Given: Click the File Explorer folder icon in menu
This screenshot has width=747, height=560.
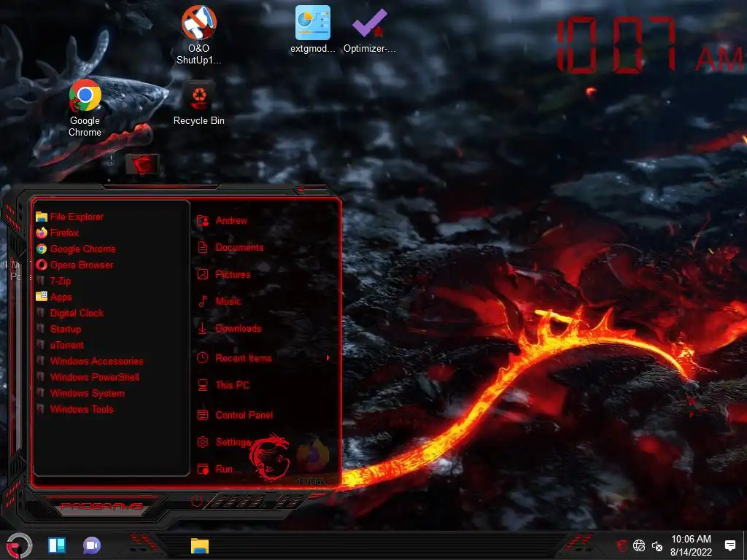Looking at the screenshot, I should click(42, 217).
